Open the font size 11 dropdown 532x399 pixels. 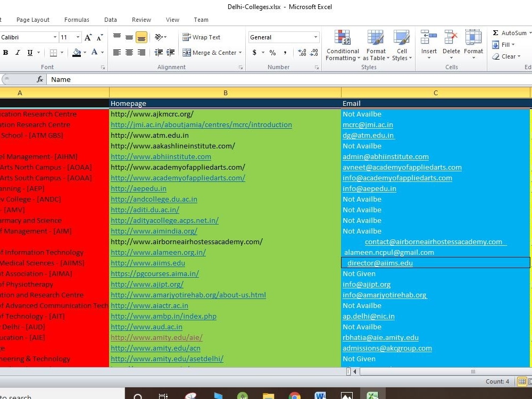tap(78, 37)
